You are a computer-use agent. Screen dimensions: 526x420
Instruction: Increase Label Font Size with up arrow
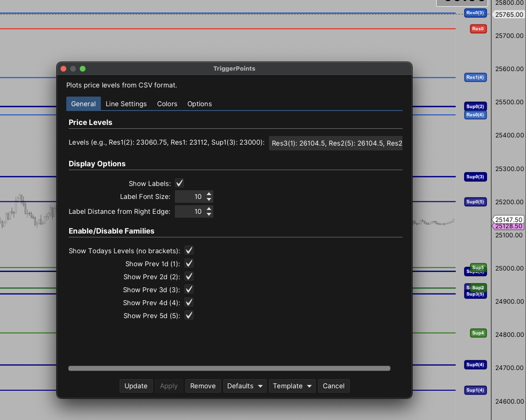click(x=209, y=194)
